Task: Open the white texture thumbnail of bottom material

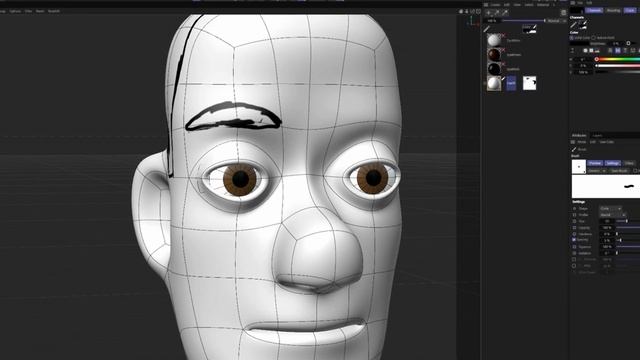Action: (x=529, y=83)
